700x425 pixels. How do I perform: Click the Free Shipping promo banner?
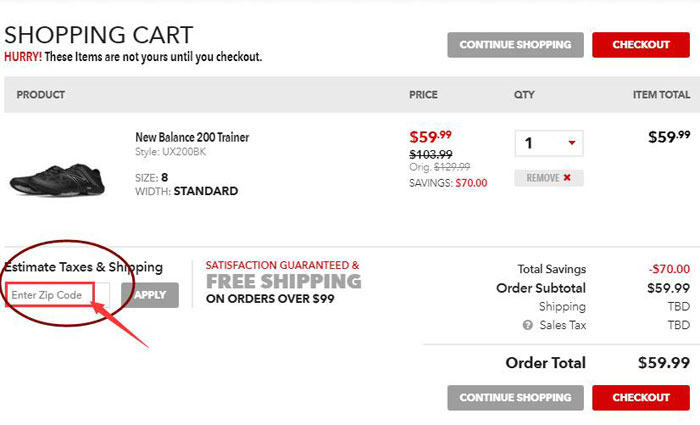pyautogui.click(x=284, y=282)
